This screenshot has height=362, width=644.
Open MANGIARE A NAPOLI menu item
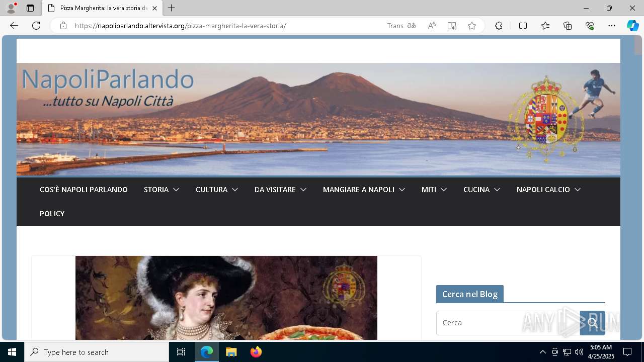(359, 190)
